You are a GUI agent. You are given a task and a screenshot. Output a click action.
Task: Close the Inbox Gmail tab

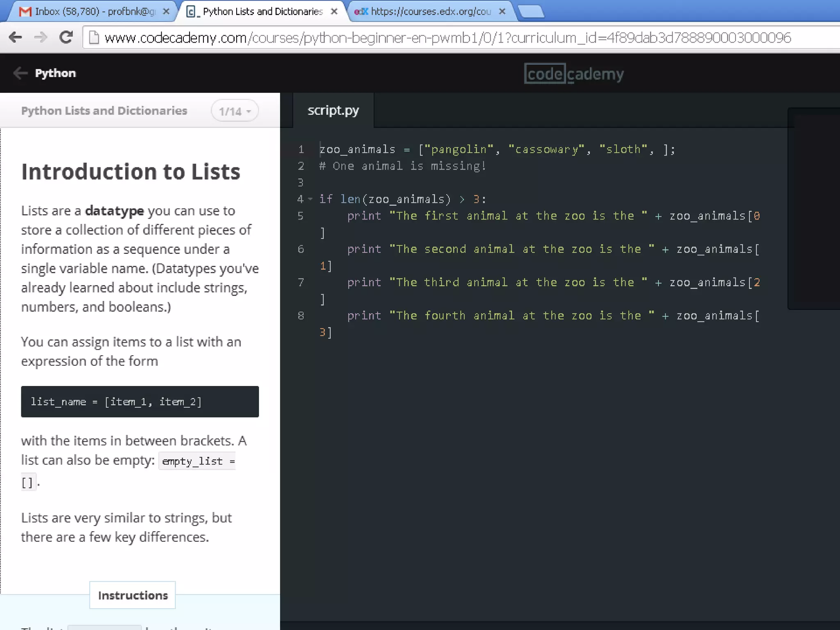166,11
